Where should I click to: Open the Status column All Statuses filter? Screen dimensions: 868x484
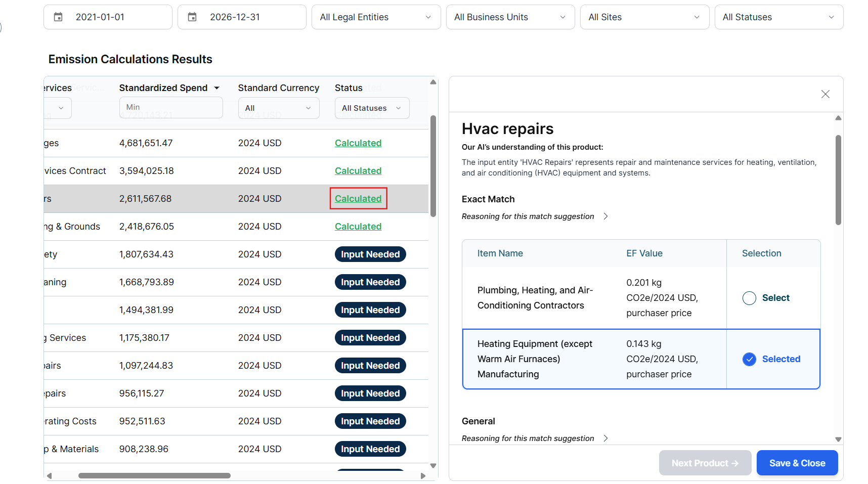[371, 108]
